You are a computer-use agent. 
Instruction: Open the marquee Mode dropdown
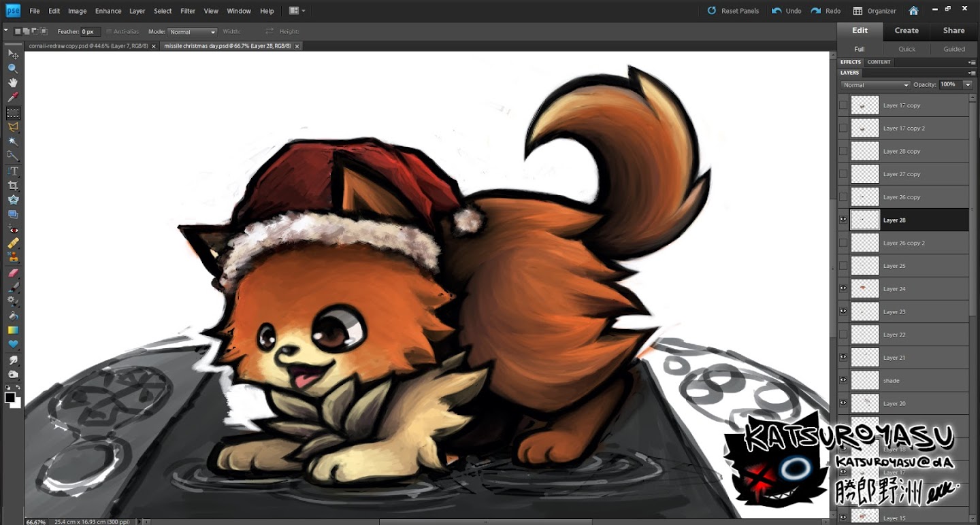coord(193,32)
